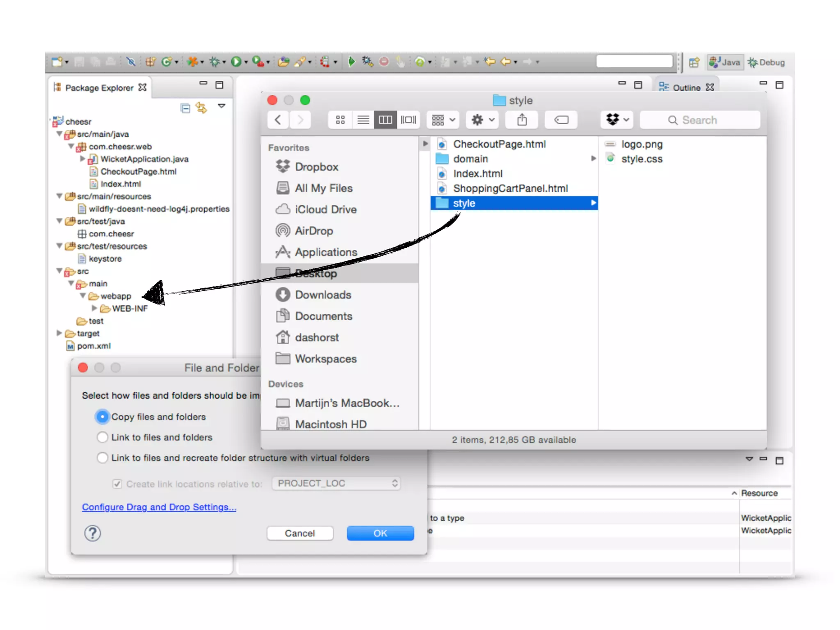This screenshot has width=840, height=630.
Task: Expand the WEB-INF folder
Action: click(x=94, y=308)
